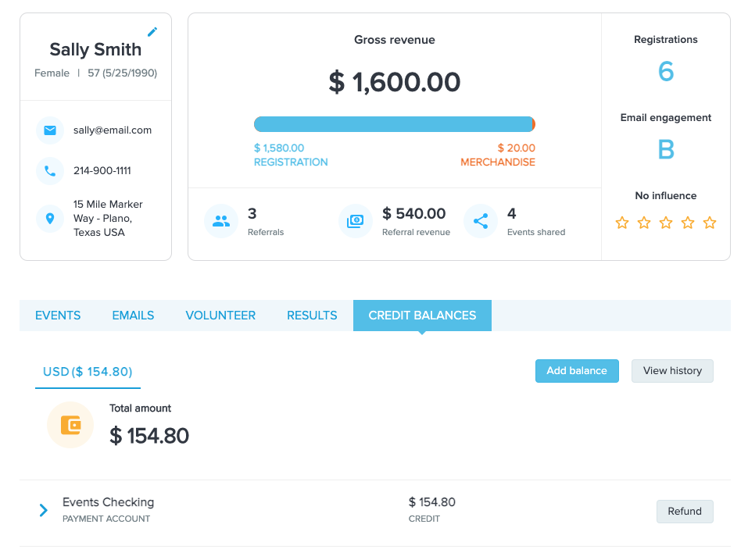Go to the Results tab

[x=312, y=316]
